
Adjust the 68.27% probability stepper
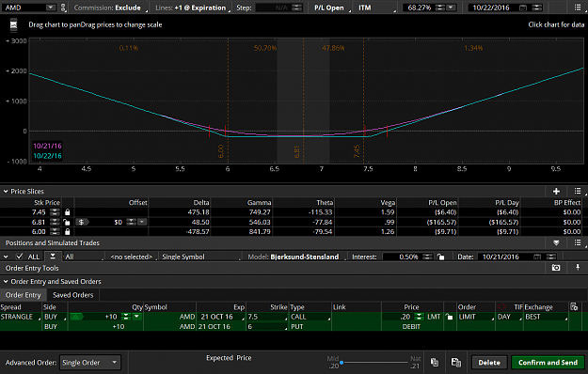point(440,8)
